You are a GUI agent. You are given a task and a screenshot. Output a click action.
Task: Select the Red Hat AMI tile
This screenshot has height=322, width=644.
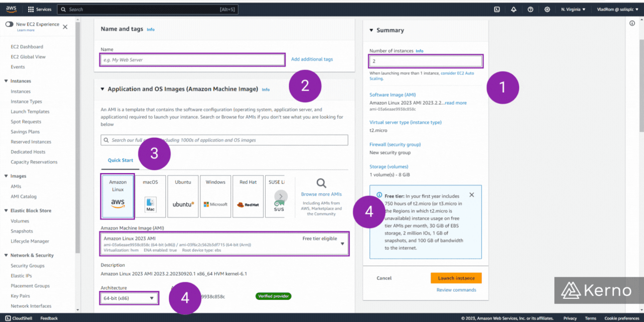pyautogui.click(x=248, y=196)
